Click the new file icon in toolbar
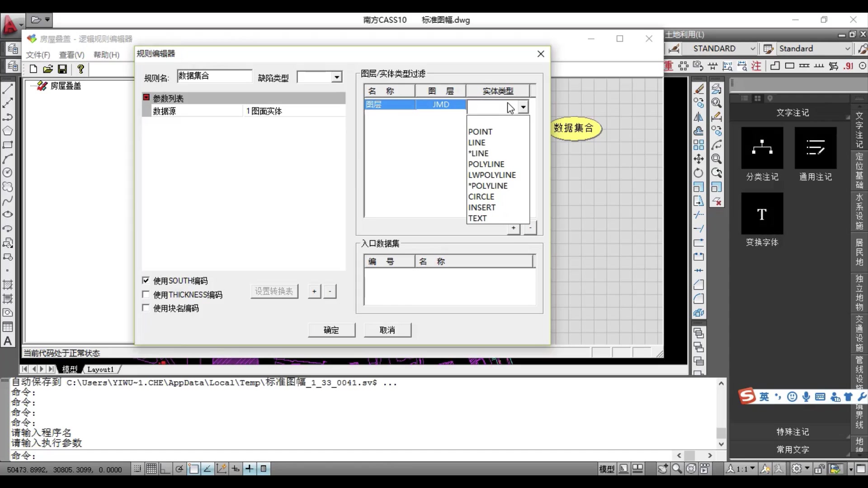This screenshot has height=488, width=868. (x=33, y=69)
